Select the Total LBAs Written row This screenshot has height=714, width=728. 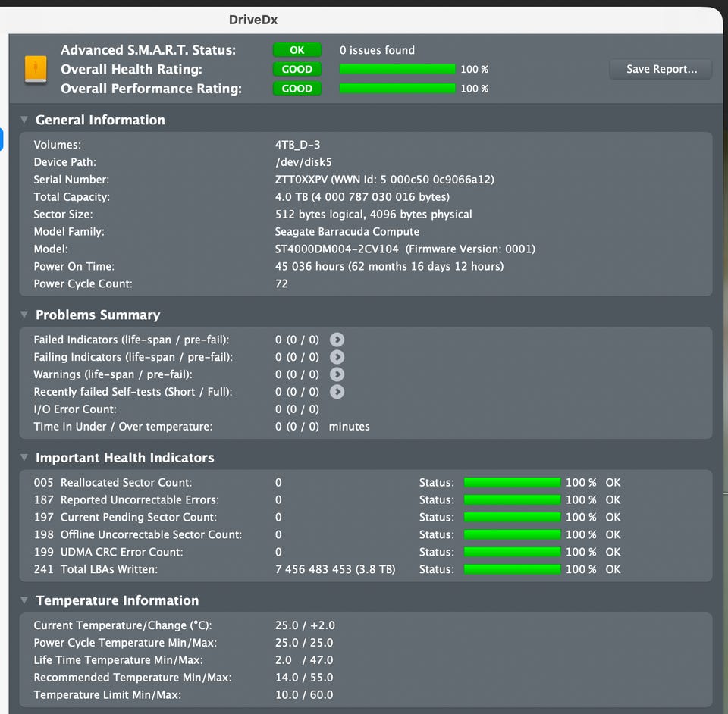click(x=366, y=569)
